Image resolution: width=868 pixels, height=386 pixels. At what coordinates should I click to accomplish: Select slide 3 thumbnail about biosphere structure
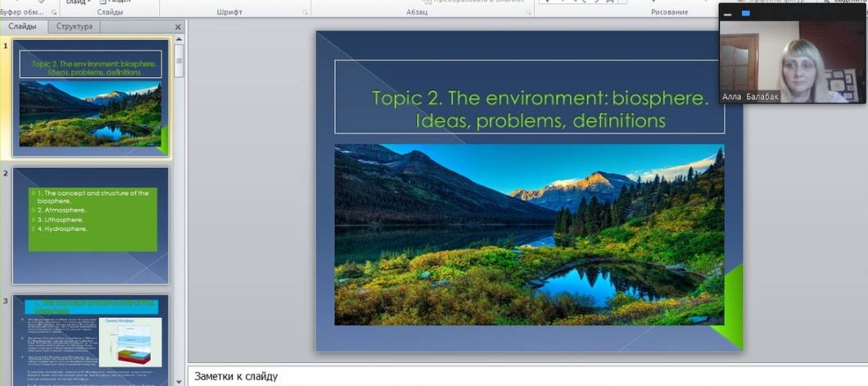(x=91, y=340)
